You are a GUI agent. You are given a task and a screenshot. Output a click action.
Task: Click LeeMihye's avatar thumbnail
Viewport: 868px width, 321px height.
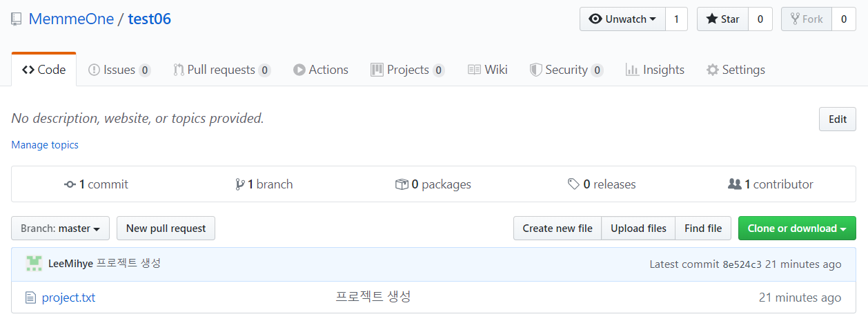pyautogui.click(x=34, y=263)
